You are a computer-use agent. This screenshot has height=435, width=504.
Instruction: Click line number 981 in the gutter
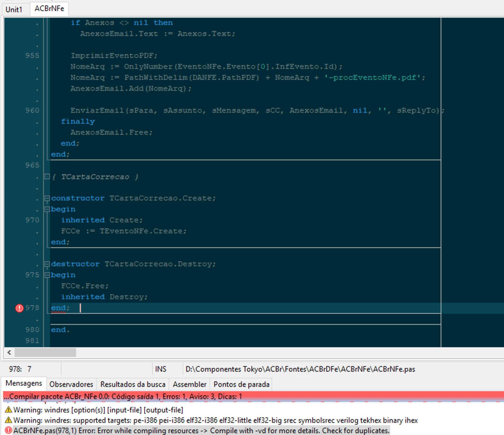32,341
